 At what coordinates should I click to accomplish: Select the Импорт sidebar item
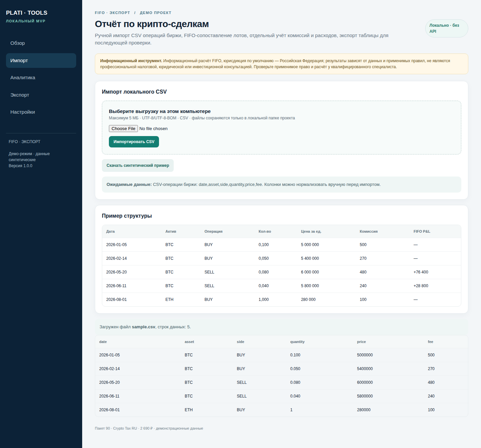point(41,61)
